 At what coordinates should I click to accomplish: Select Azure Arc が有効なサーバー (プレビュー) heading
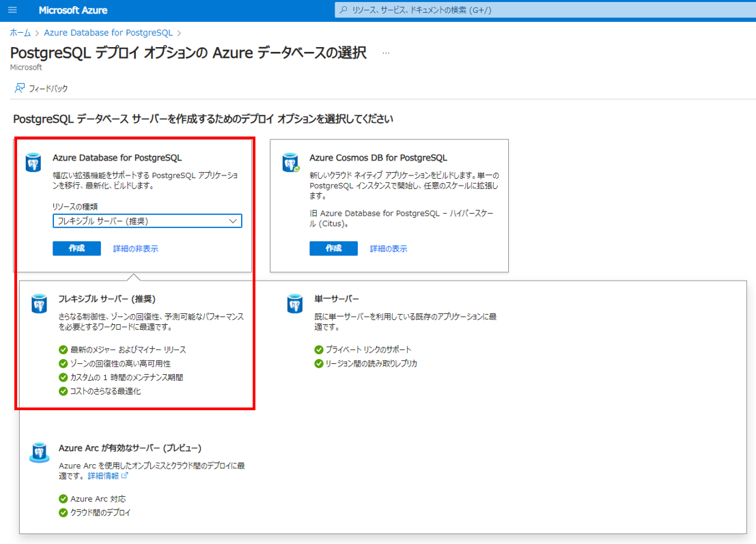(x=130, y=448)
